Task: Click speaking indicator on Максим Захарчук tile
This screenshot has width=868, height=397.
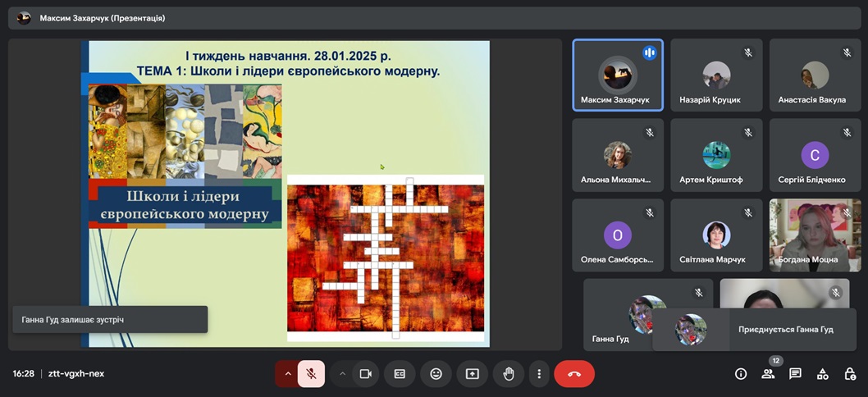Action: [650, 52]
